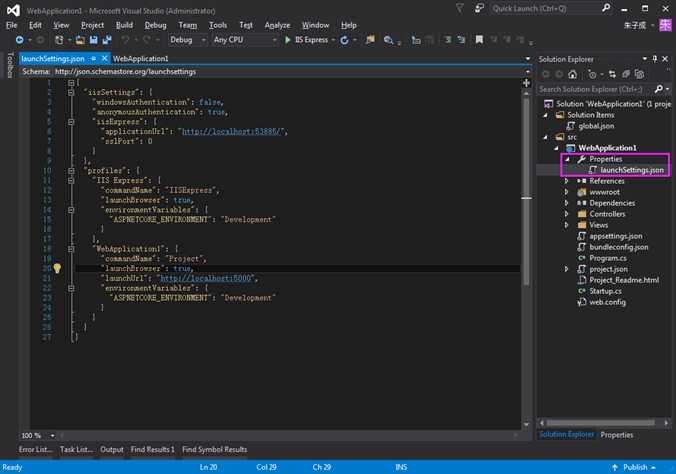This screenshot has height=474, width=676.
Task: Click the Navigate Backward toolbar icon
Action: click(x=19, y=40)
